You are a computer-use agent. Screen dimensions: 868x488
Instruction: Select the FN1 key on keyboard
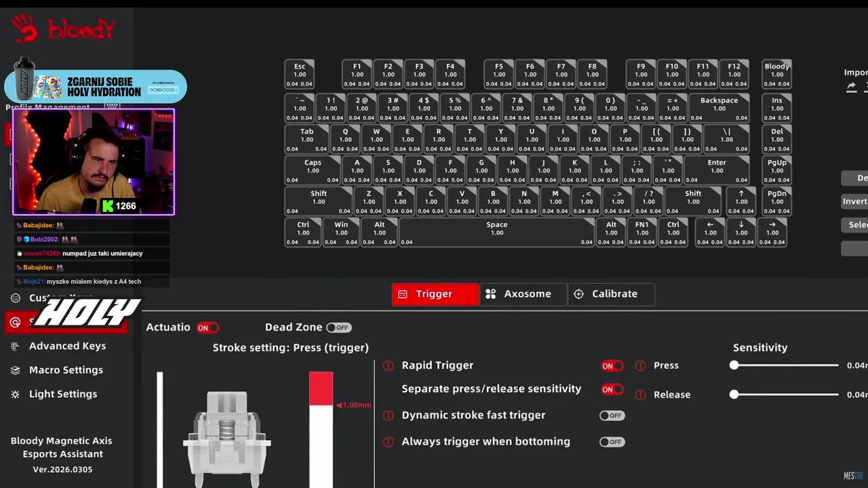[642, 232]
